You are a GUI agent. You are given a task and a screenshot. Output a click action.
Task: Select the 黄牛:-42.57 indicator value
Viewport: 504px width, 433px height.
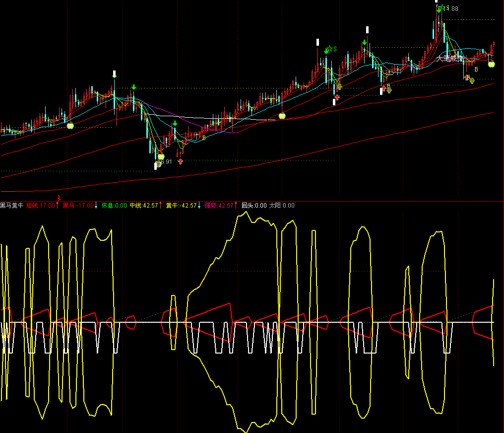tap(181, 205)
